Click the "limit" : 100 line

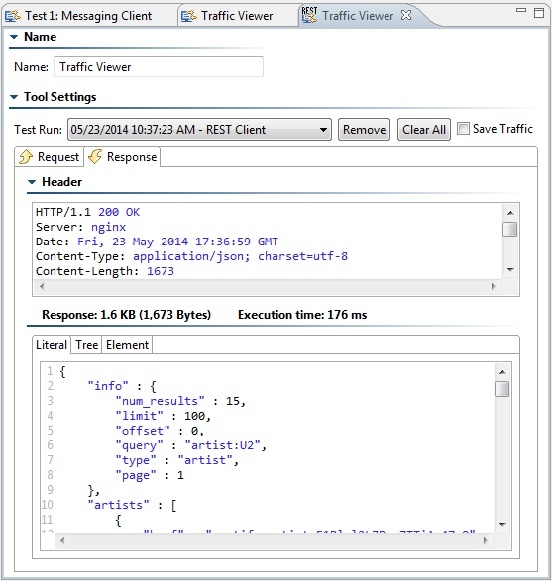[163, 416]
